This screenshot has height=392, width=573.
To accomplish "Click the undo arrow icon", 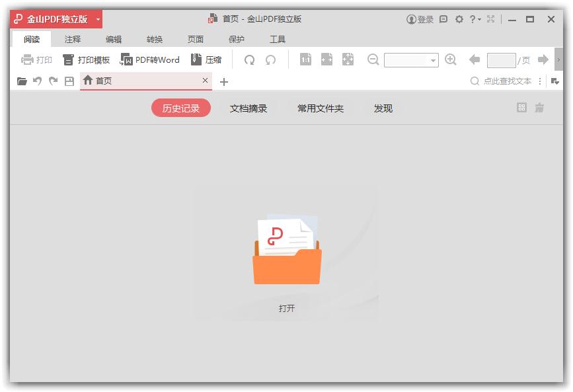I will 38,81.
